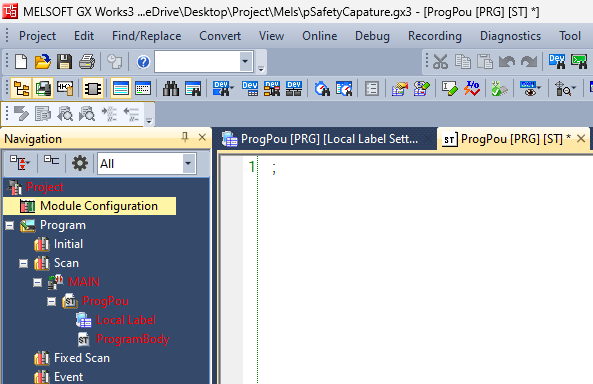
Task: Pin the Navigation panel
Action: coord(185,137)
